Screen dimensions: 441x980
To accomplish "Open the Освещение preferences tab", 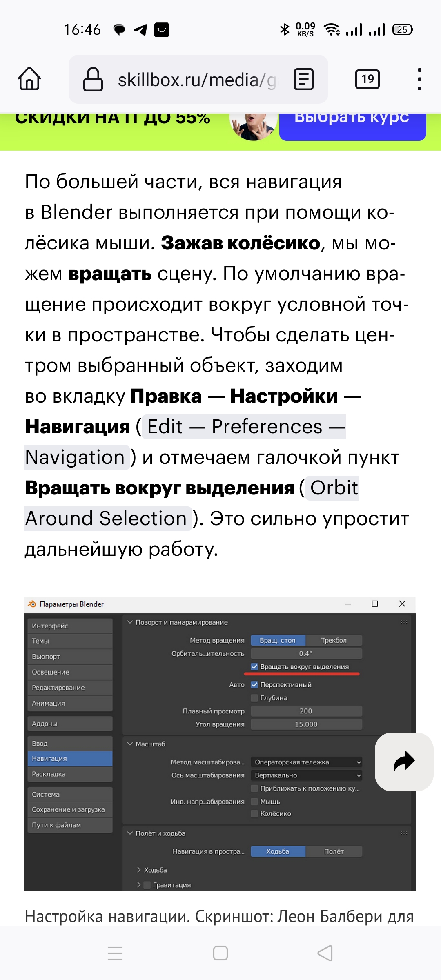I will (70, 672).
